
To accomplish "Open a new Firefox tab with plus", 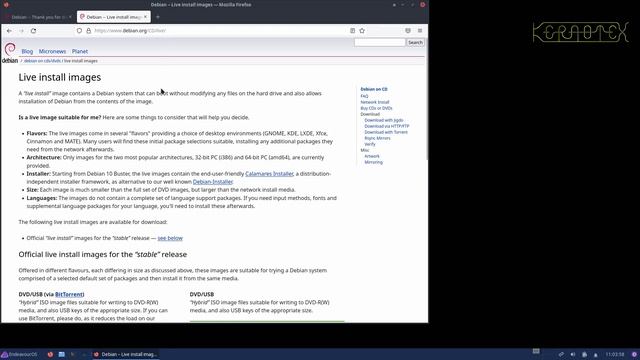I will point(158,17).
